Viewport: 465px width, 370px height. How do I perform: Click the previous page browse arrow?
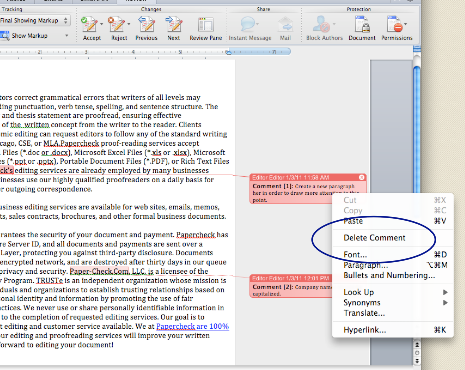point(417,344)
